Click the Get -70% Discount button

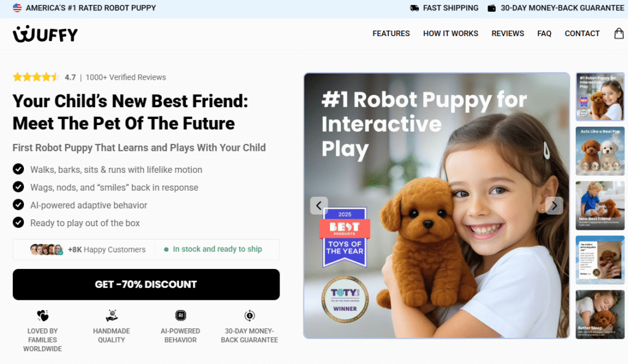[x=146, y=284]
